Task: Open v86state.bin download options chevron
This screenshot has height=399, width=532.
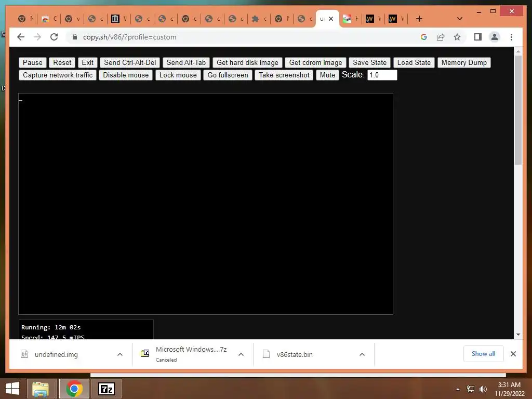Action: click(x=362, y=354)
